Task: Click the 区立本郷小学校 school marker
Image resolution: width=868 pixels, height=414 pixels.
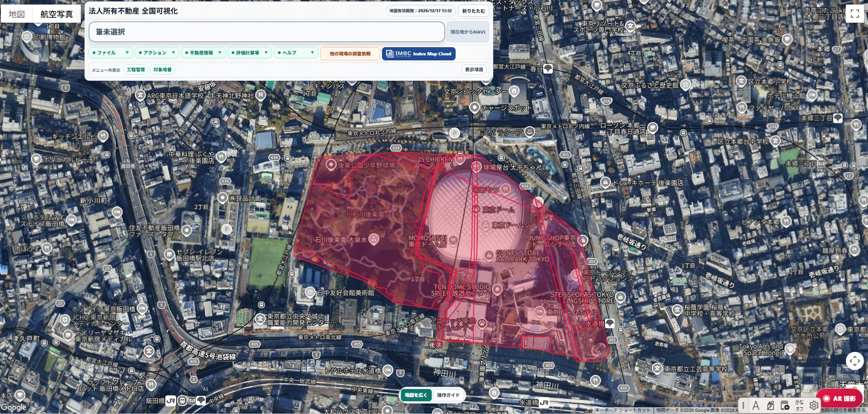Action: point(741,81)
